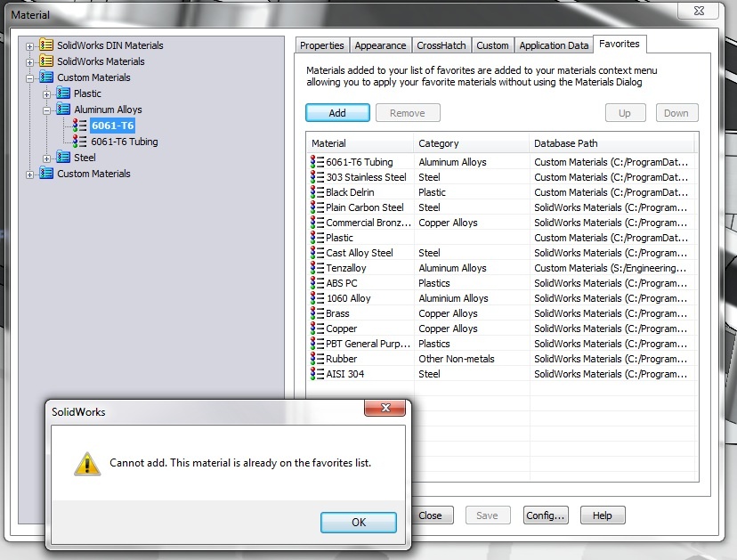Click the Steel category folder icon
The image size is (737, 560).
click(63, 157)
